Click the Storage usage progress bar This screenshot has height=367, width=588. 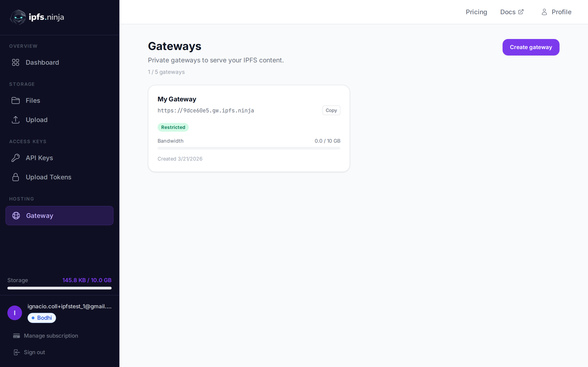click(x=59, y=288)
